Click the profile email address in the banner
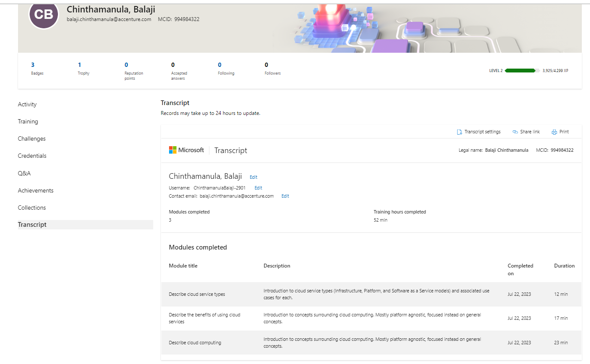 point(109,19)
